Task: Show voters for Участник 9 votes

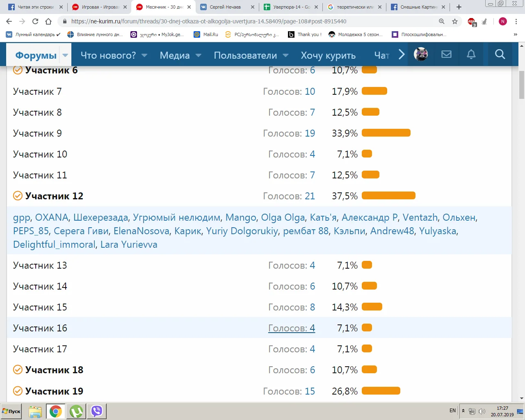Action: [x=289, y=133]
